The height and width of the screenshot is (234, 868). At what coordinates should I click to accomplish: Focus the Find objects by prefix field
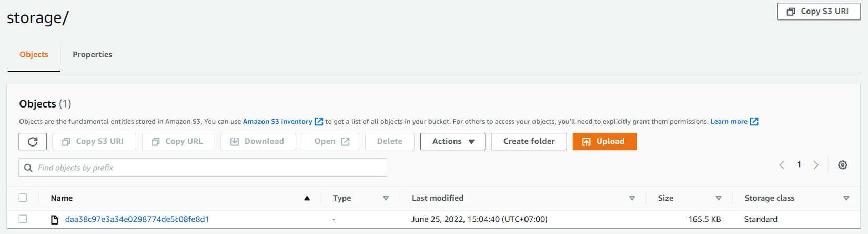click(x=210, y=168)
